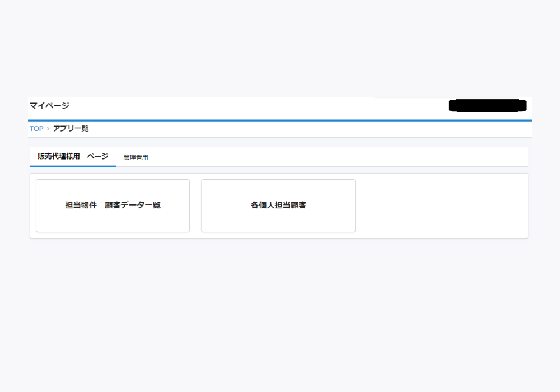Viewport: 560px width, 392px height.
Task: Select the 販売代理様用 ページ tab
Action: (x=72, y=157)
